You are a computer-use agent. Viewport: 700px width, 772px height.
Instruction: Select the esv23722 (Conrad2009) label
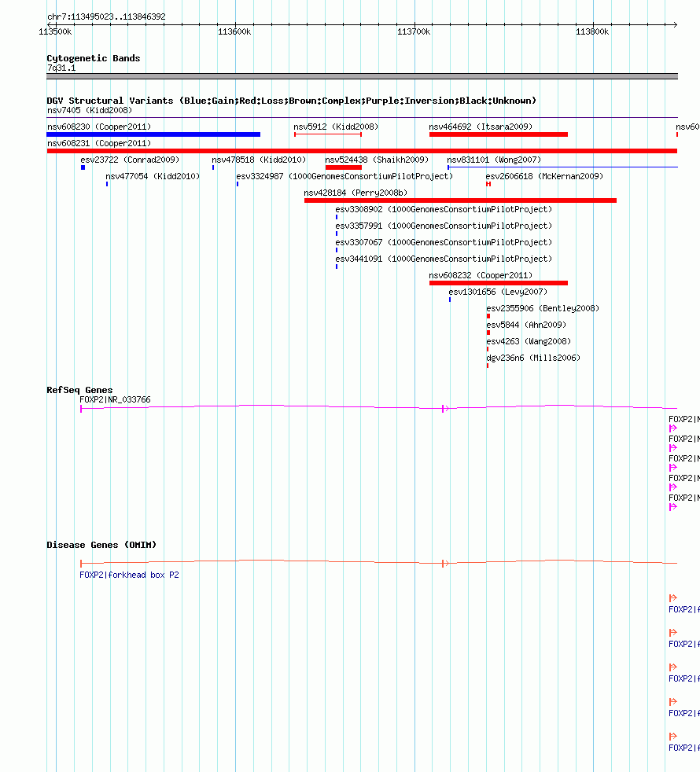click(x=130, y=160)
